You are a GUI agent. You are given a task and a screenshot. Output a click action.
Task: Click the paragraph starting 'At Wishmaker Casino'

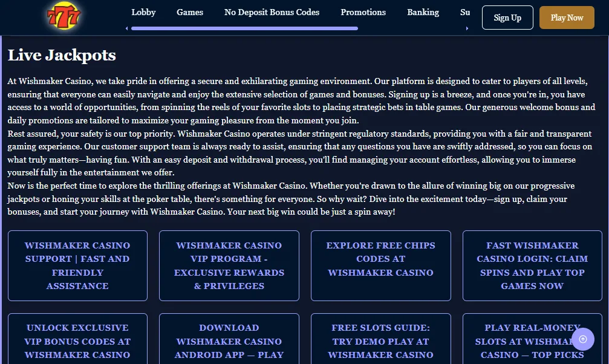click(x=301, y=100)
